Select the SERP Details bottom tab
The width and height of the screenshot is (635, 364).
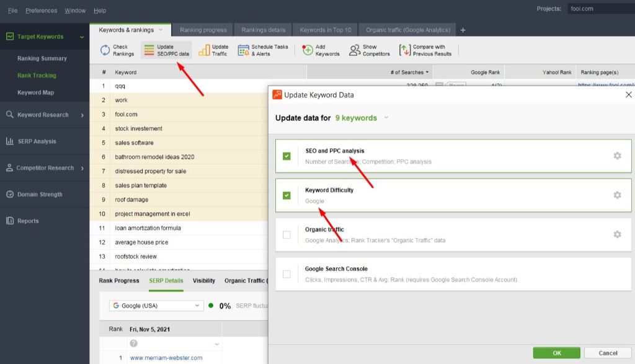[x=166, y=280]
